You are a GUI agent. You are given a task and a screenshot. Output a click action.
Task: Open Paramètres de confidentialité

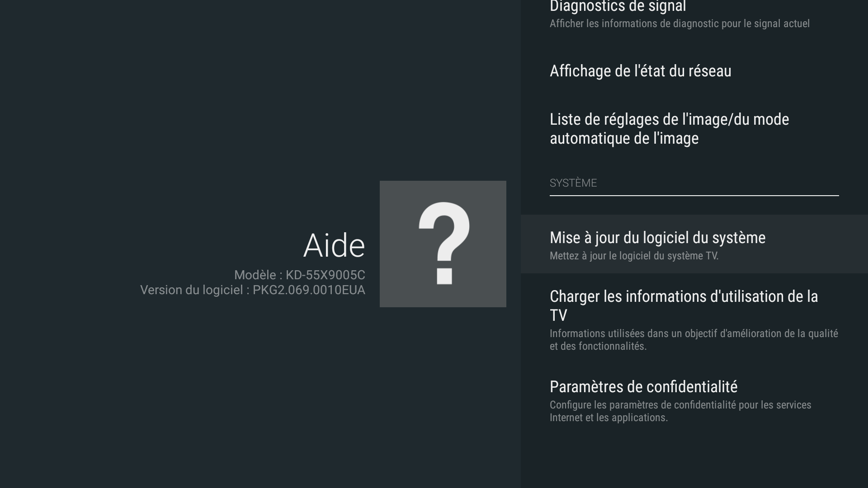tap(643, 387)
